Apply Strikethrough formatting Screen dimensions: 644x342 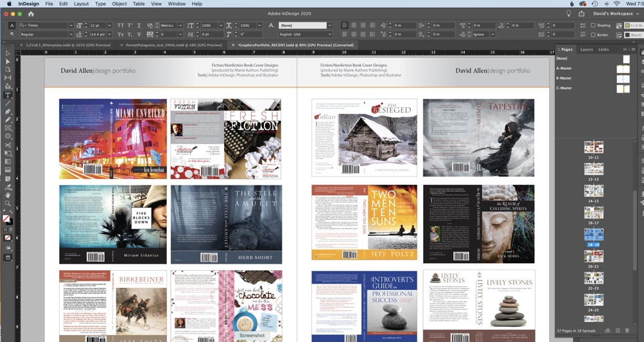[139, 35]
